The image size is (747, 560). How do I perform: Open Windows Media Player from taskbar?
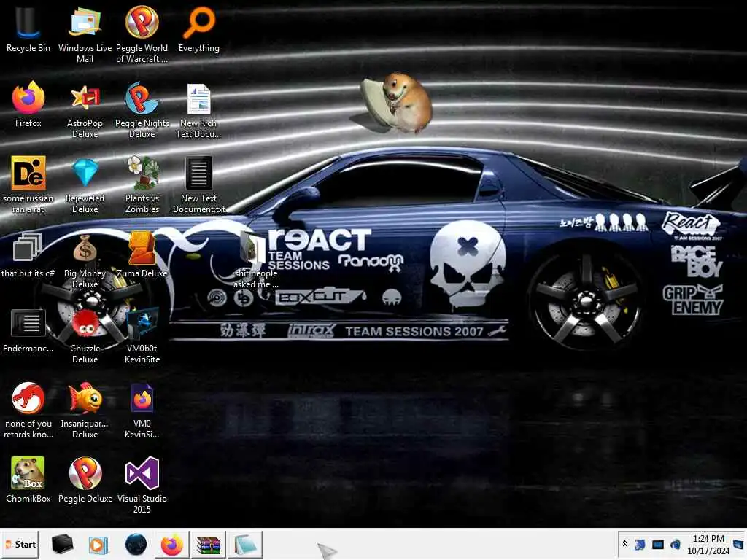coord(98,544)
